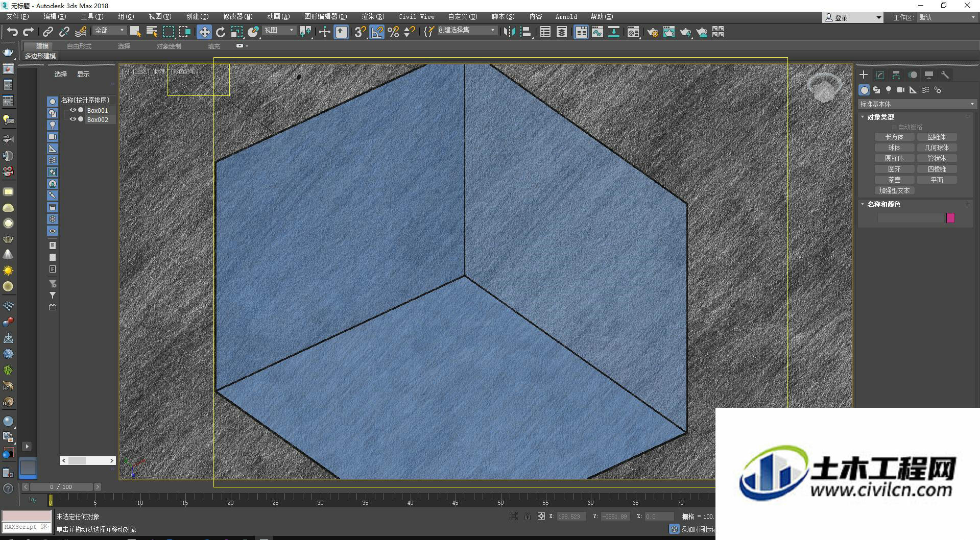Open the magenta object color swatch
This screenshot has width=980, height=540.
click(x=950, y=218)
